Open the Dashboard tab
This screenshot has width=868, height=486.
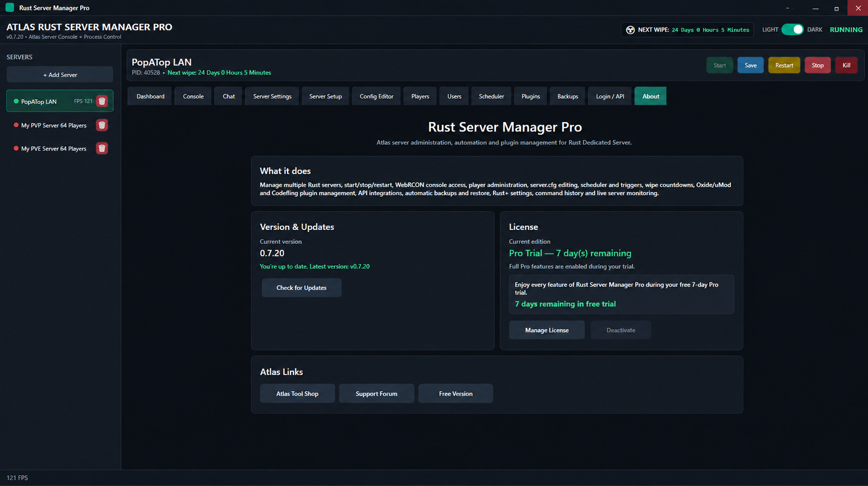tap(150, 96)
